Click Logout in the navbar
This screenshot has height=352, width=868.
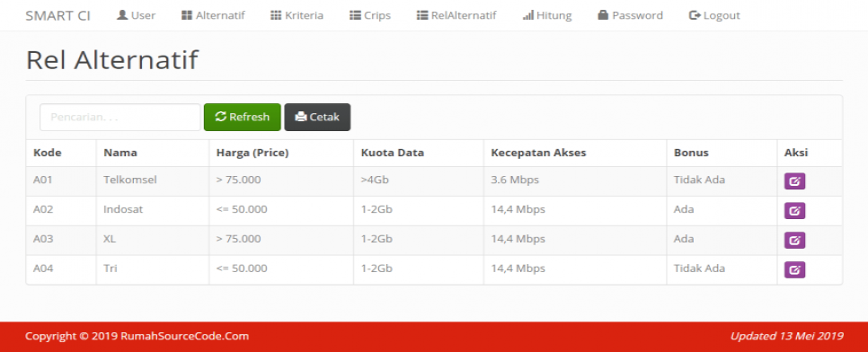[x=714, y=15]
